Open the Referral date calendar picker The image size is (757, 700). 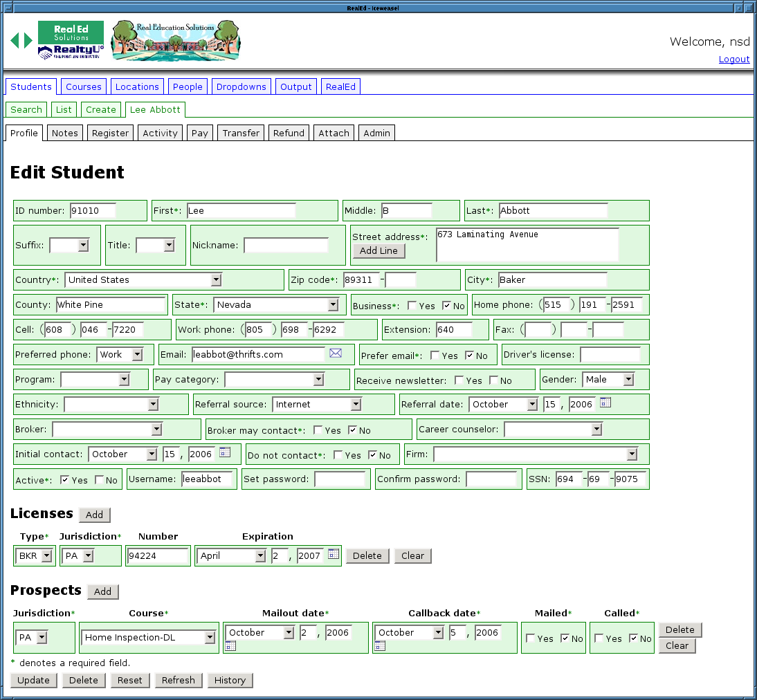[x=605, y=403]
